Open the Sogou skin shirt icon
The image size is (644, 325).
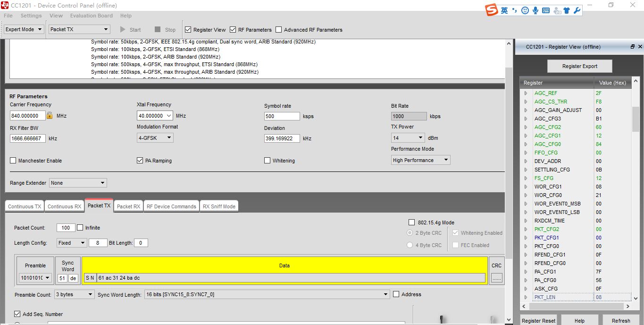(x=567, y=10)
